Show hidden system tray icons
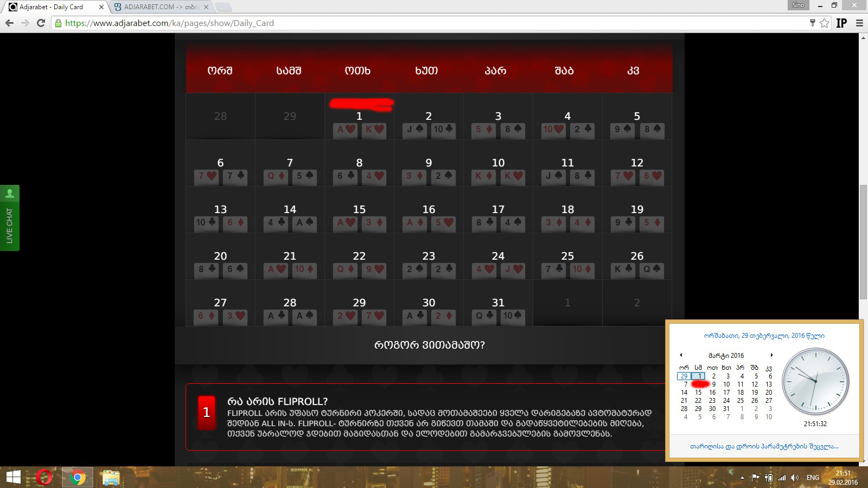 click(x=742, y=478)
